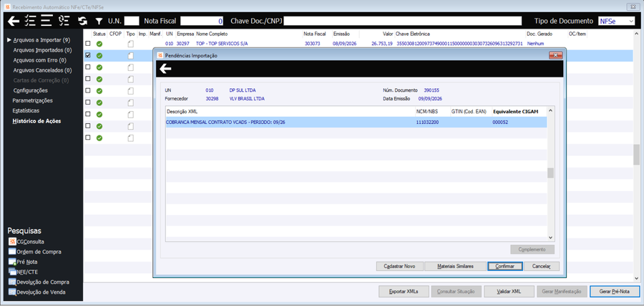
Task: Open the filter funnel icon
Action: pyautogui.click(x=99, y=21)
